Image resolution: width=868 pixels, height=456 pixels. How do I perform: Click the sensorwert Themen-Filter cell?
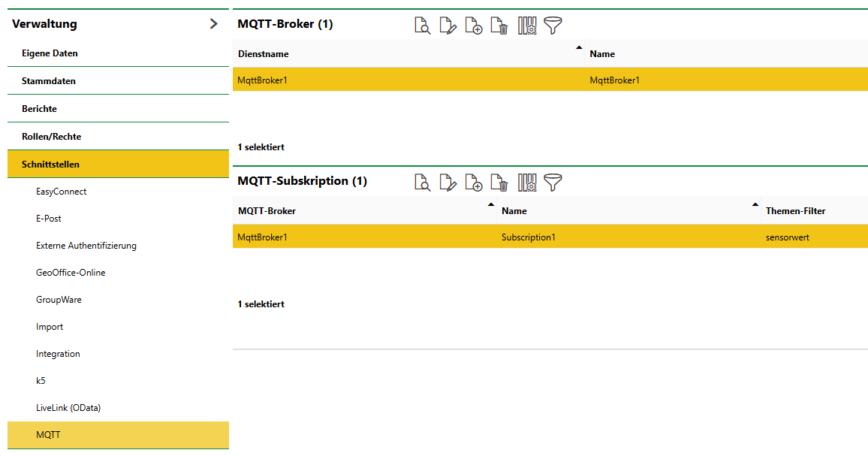tap(814, 237)
